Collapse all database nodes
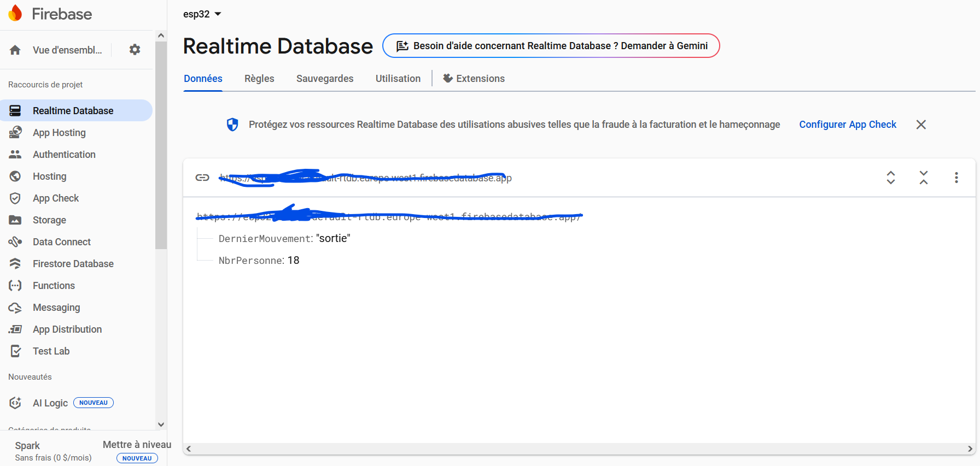Viewport: 980px width, 466px height. [x=924, y=178]
